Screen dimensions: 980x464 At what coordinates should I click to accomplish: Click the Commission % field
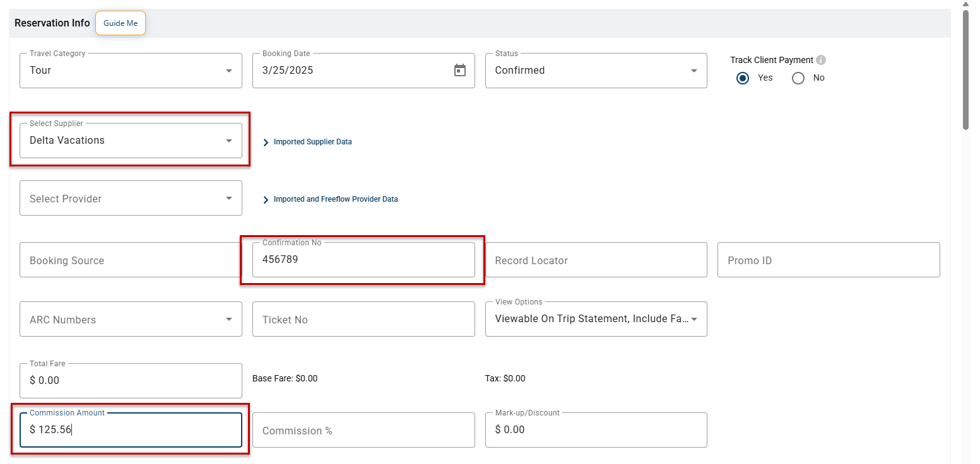(363, 431)
